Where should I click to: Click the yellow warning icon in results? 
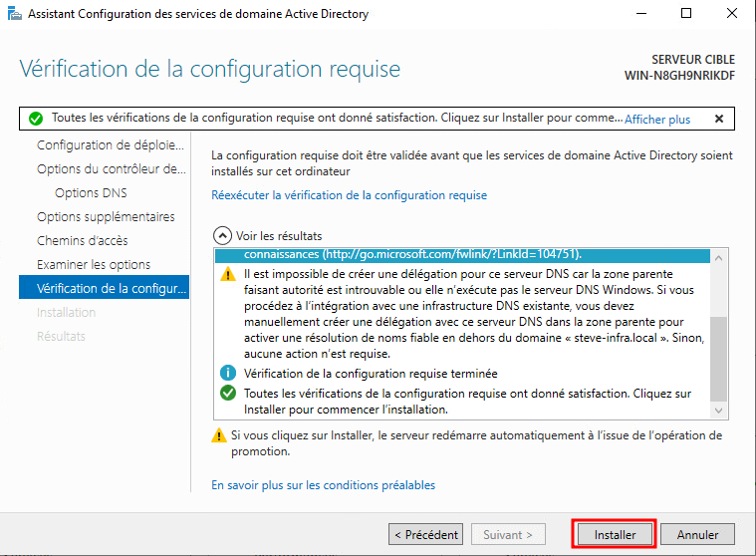click(225, 276)
